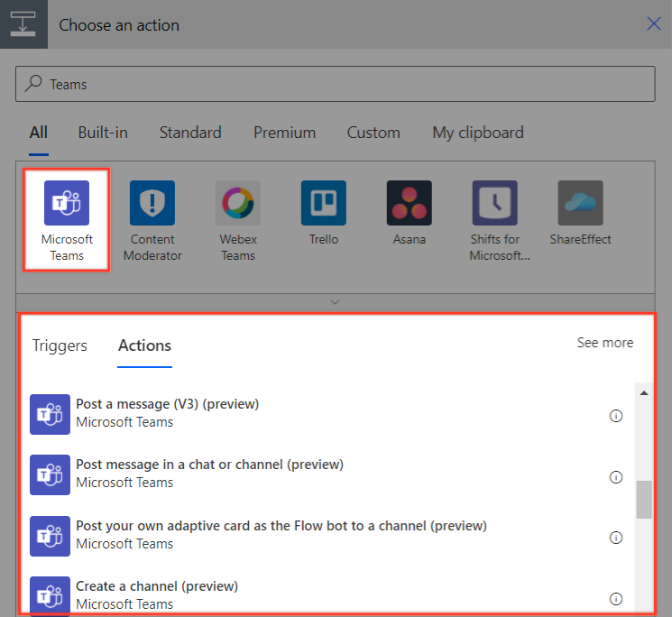Expand the connector list chevron

pos(336,301)
